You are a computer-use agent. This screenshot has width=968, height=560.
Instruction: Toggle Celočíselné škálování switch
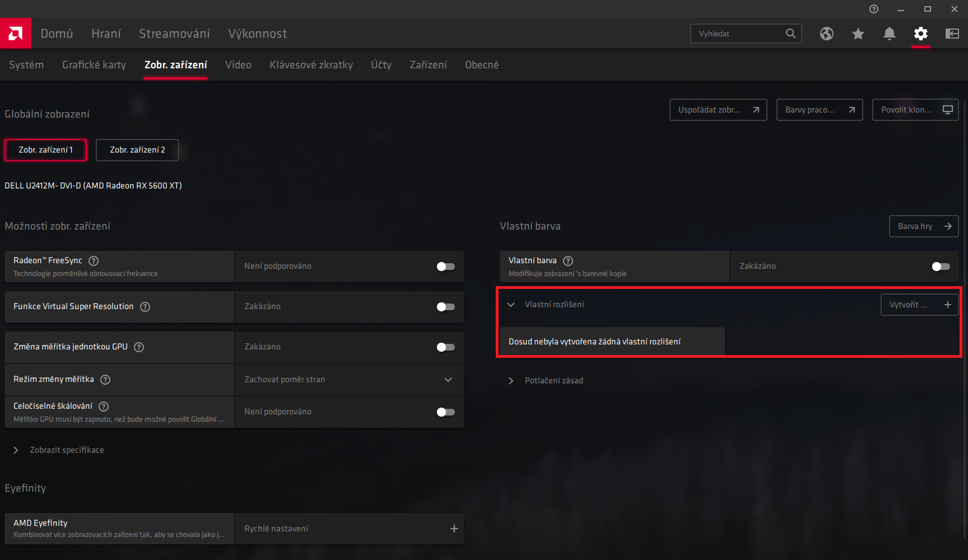[446, 412]
